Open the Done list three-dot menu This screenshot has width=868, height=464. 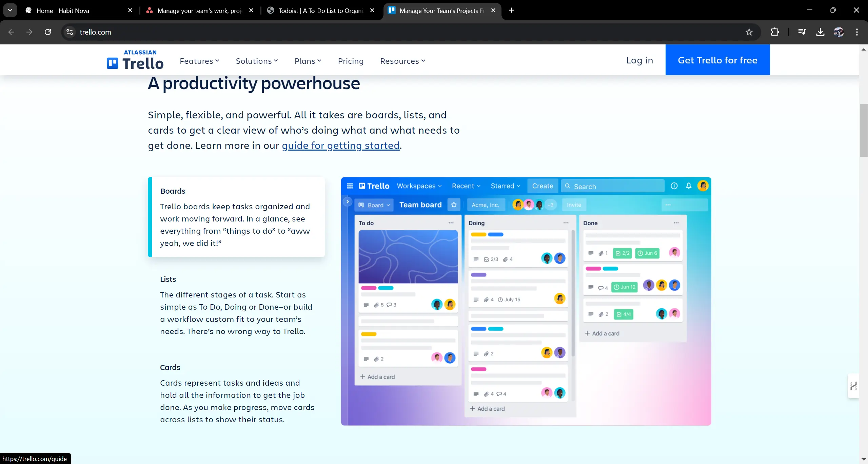point(676,223)
